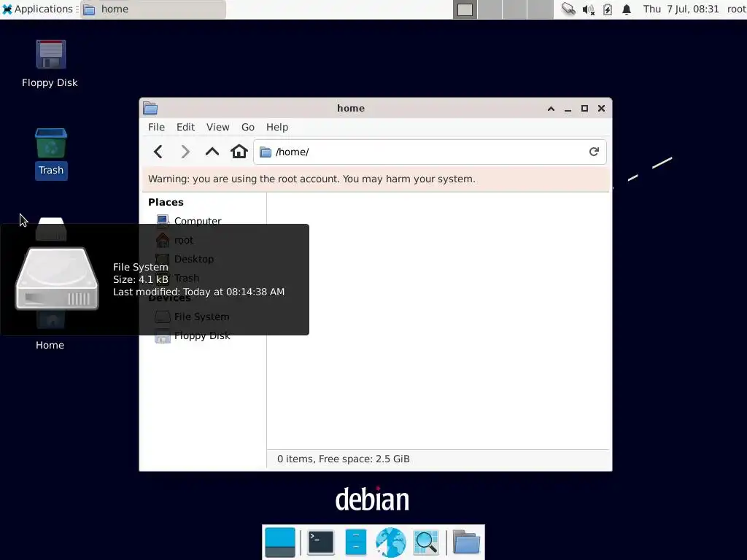Click the folder icon in the window title bar

coord(150,108)
